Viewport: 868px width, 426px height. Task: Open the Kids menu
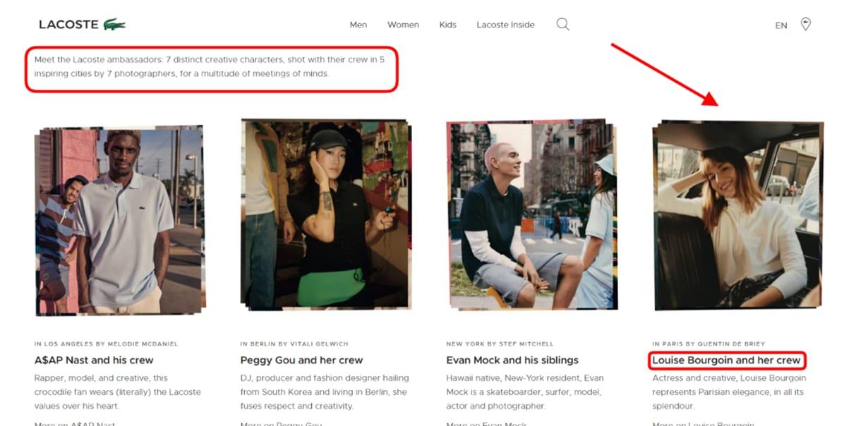coord(448,25)
